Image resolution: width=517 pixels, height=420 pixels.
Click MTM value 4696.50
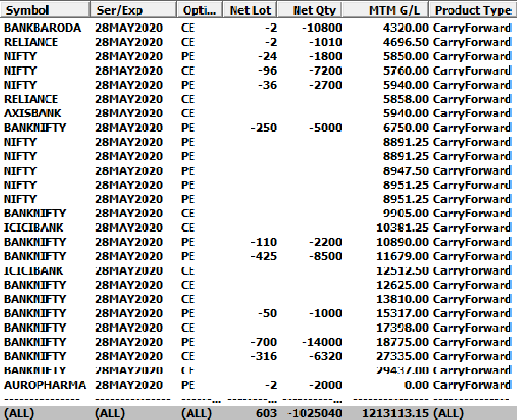point(406,42)
